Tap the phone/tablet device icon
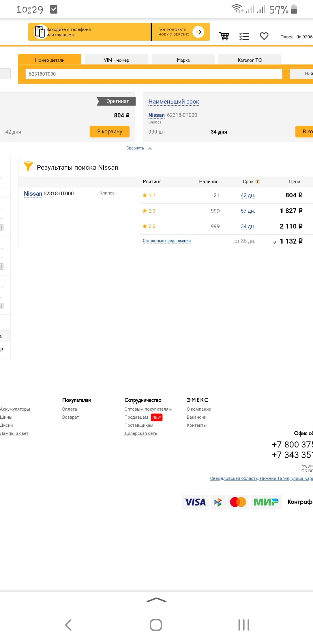This screenshot has height=644, width=313. (x=40, y=32)
